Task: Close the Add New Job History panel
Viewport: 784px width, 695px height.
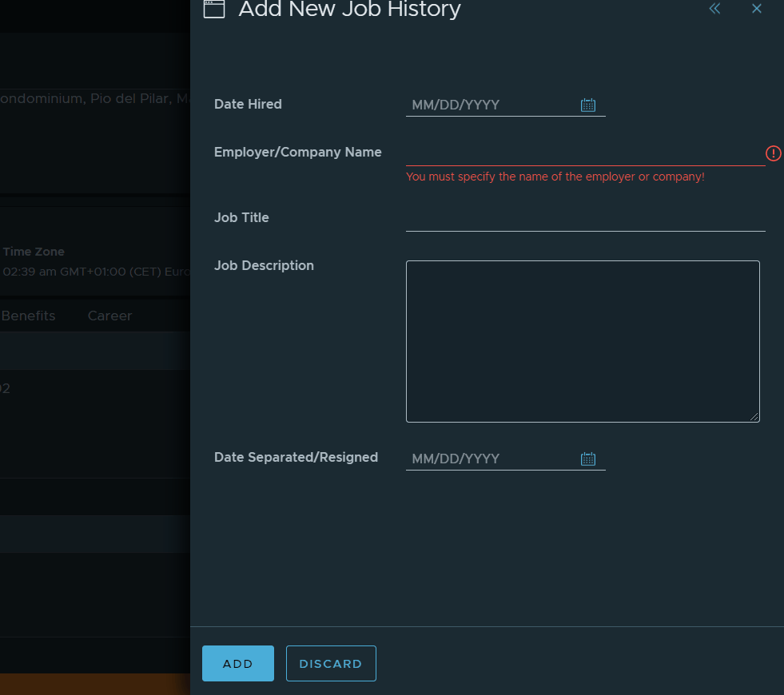Action: 757,9
